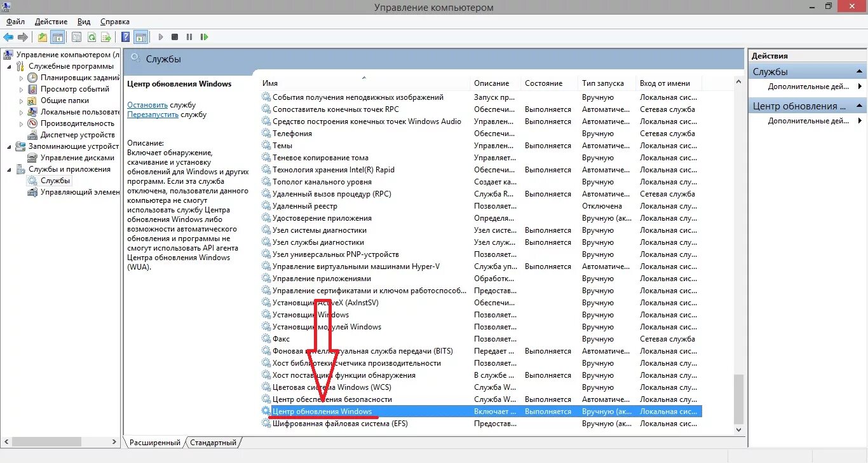
Task: Select the Службы tree item
Action: pos(55,181)
